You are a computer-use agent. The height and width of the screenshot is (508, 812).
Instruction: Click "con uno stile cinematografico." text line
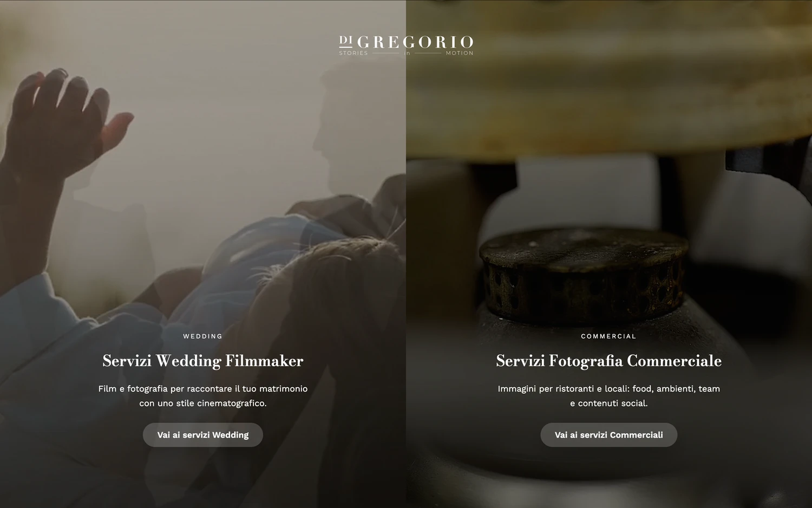point(203,403)
